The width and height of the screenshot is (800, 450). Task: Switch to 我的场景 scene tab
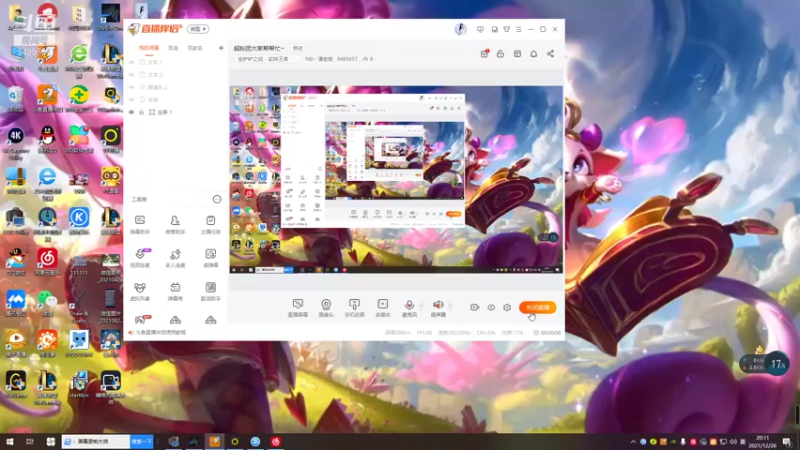(x=149, y=48)
